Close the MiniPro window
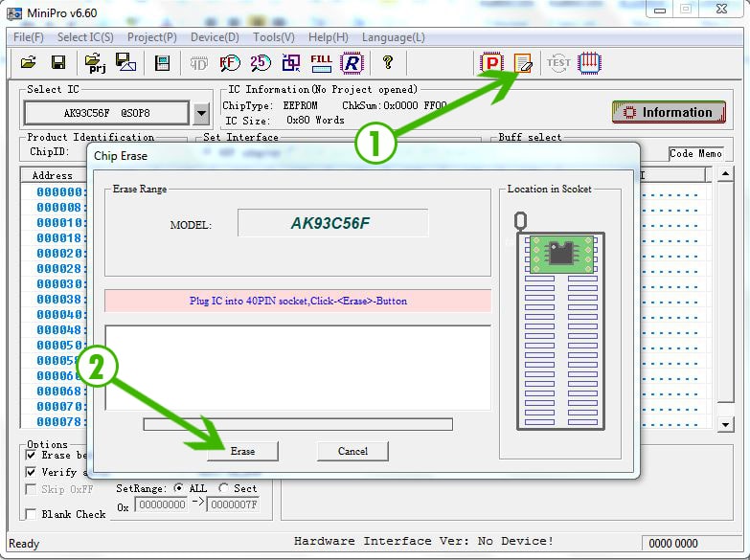Screen dimensions: 750x560 [721, 9]
